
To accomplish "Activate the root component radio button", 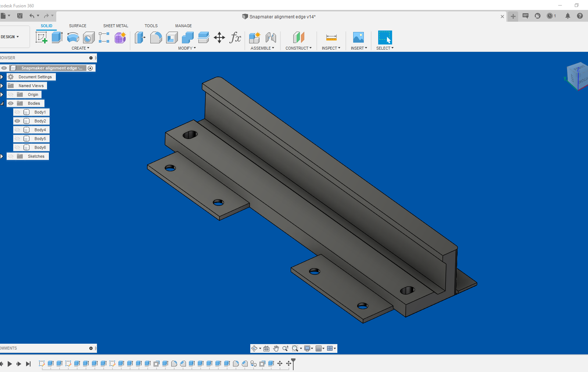I will point(90,68).
